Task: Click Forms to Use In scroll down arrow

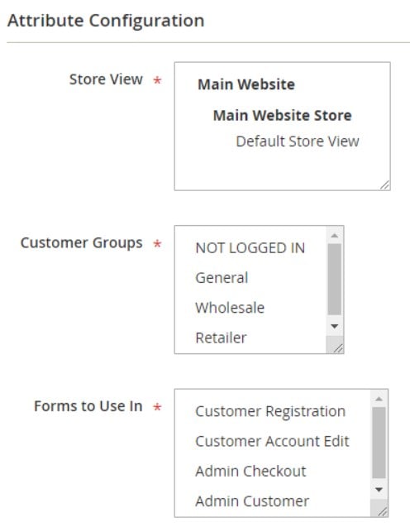Action: [x=379, y=490]
